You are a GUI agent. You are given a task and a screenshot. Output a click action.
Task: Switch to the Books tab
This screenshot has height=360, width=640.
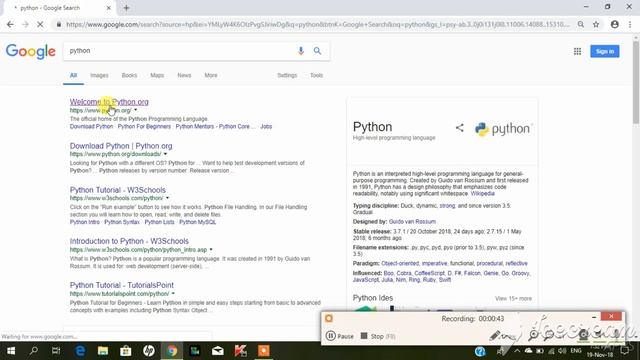point(129,75)
